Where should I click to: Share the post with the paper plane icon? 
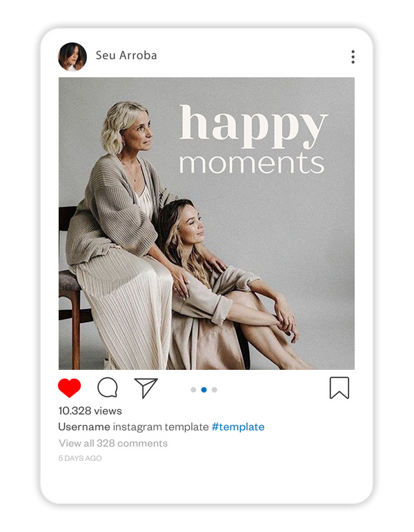click(x=146, y=388)
